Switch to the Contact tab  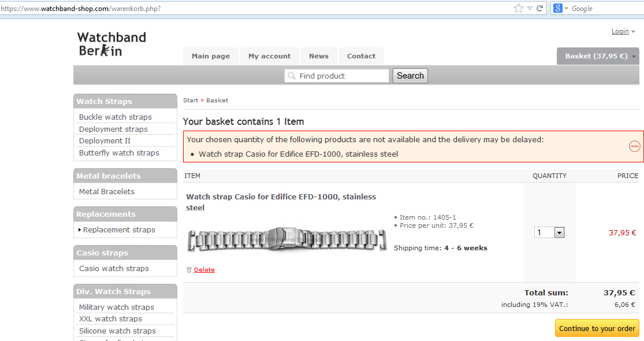pyautogui.click(x=361, y=56)
